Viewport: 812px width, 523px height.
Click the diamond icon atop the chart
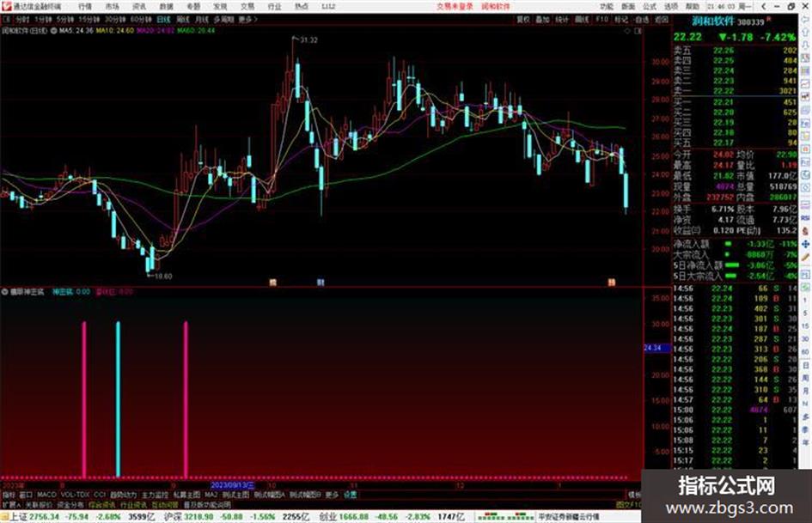click(627, 31)
